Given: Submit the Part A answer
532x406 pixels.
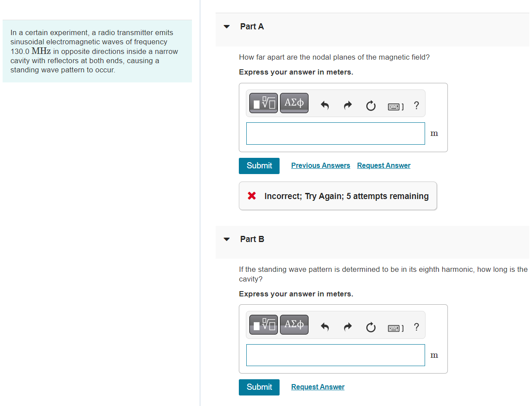Looking at the screenshot, I should (x=259, y=166).
